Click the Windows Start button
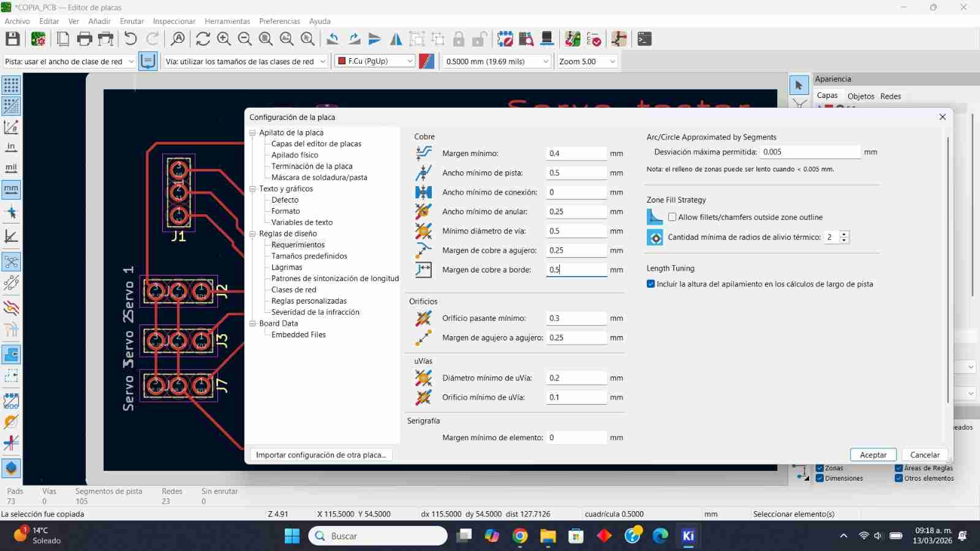Screen dimensions: 980x551 click(x=292, y=536)
